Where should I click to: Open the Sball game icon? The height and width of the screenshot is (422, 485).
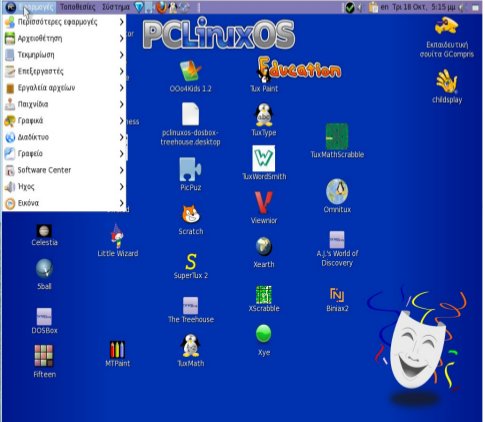[x=44, y=269]
